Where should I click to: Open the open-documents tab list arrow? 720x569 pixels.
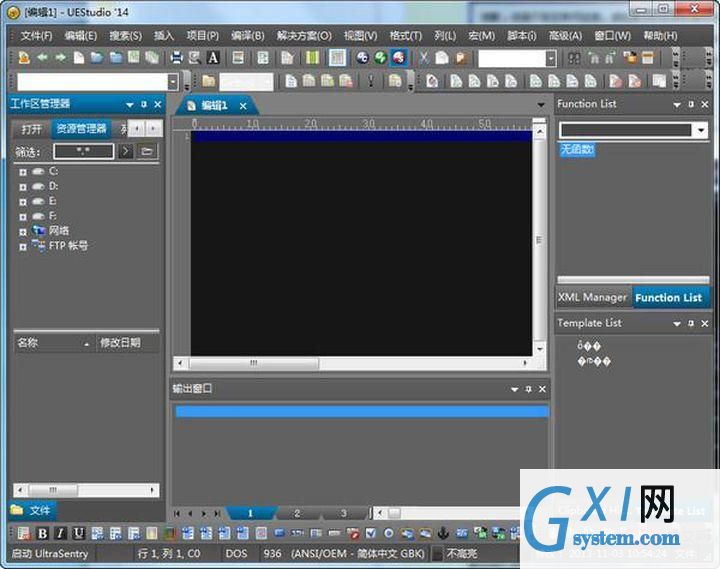541,105
